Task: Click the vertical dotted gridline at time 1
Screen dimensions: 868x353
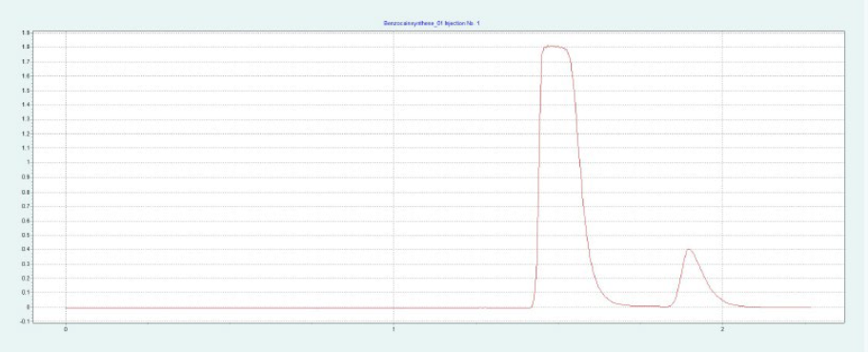Action: click(394, 177)
